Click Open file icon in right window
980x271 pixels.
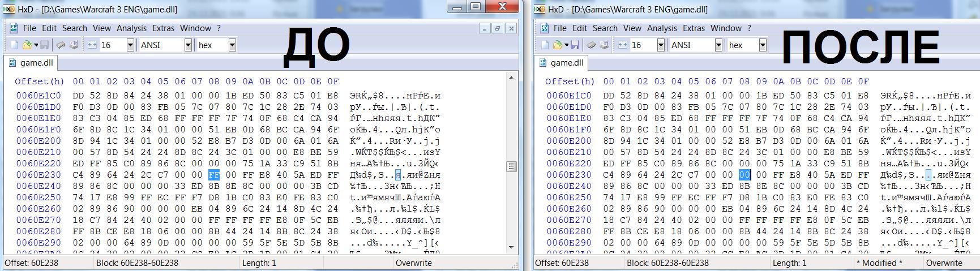coord(557,45)
